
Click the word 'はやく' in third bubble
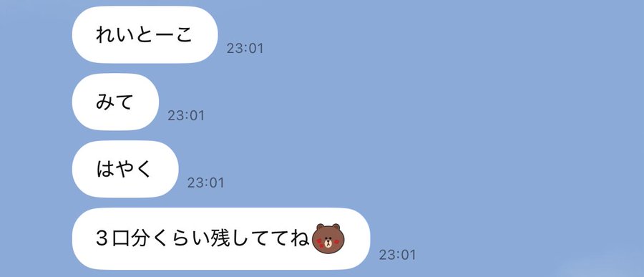[x=125, y=169]
